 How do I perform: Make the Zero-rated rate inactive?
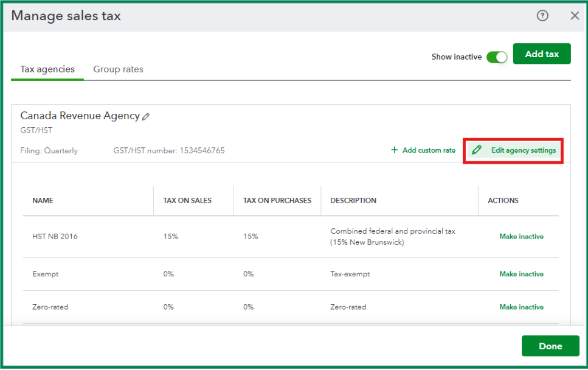click(x=521, y=307)
